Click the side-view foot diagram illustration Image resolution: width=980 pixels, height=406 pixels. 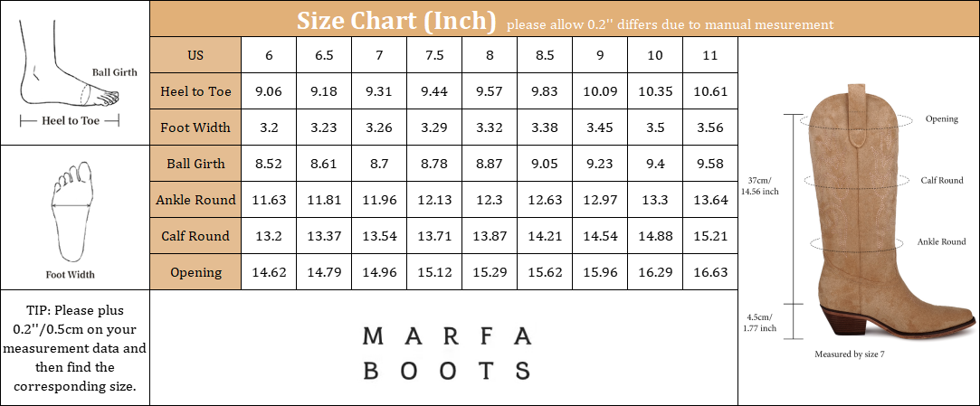pyautogui.click(x=70, y=74)
